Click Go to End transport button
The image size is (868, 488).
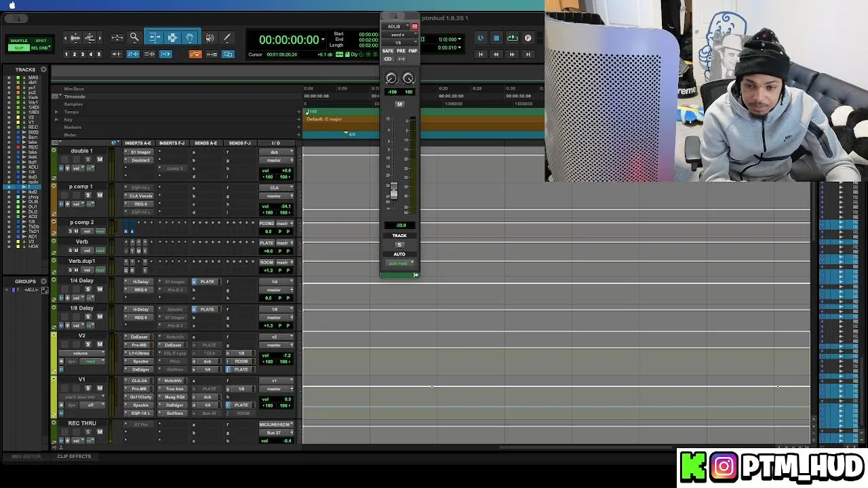[528, 54]
